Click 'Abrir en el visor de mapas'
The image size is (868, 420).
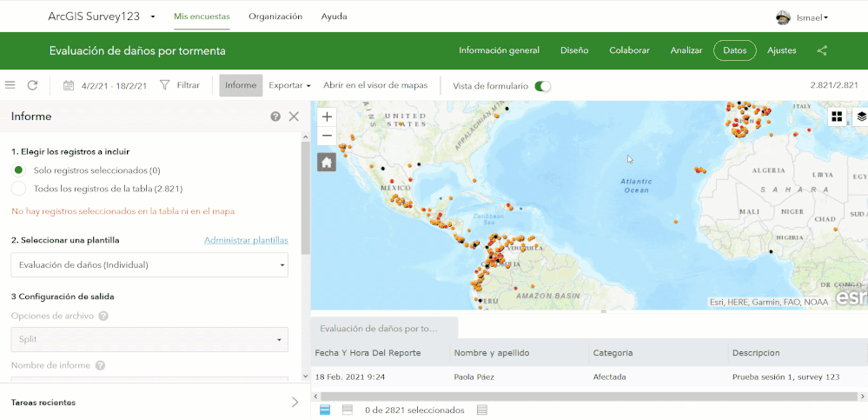coord(375,85)
